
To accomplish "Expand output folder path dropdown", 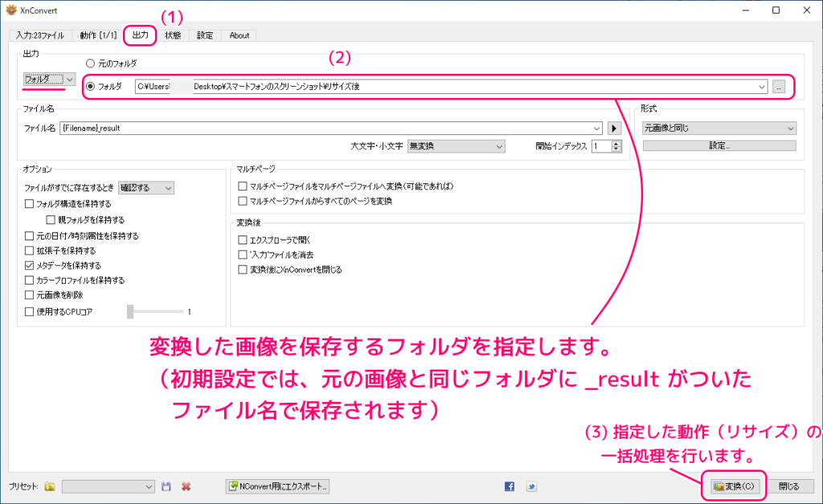I will tap(762, 87).
